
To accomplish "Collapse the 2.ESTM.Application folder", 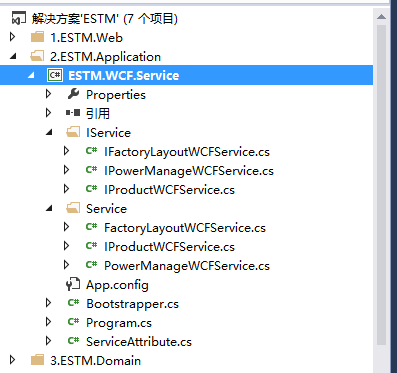I will click(x=13, y=56).
